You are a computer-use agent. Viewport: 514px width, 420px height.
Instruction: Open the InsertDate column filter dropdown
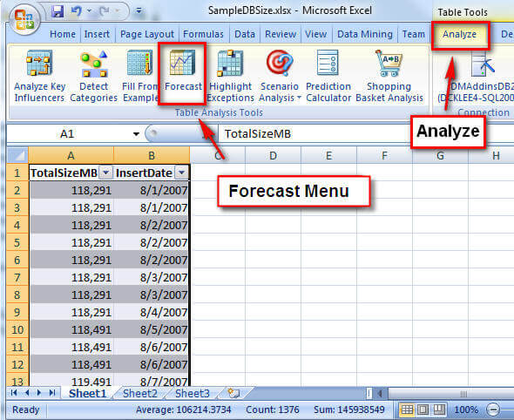182,173
